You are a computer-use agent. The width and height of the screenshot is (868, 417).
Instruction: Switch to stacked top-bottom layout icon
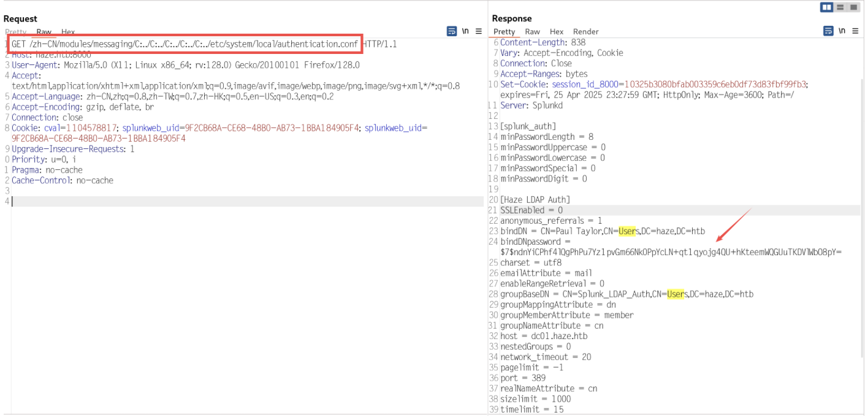(x=840, y=7)
